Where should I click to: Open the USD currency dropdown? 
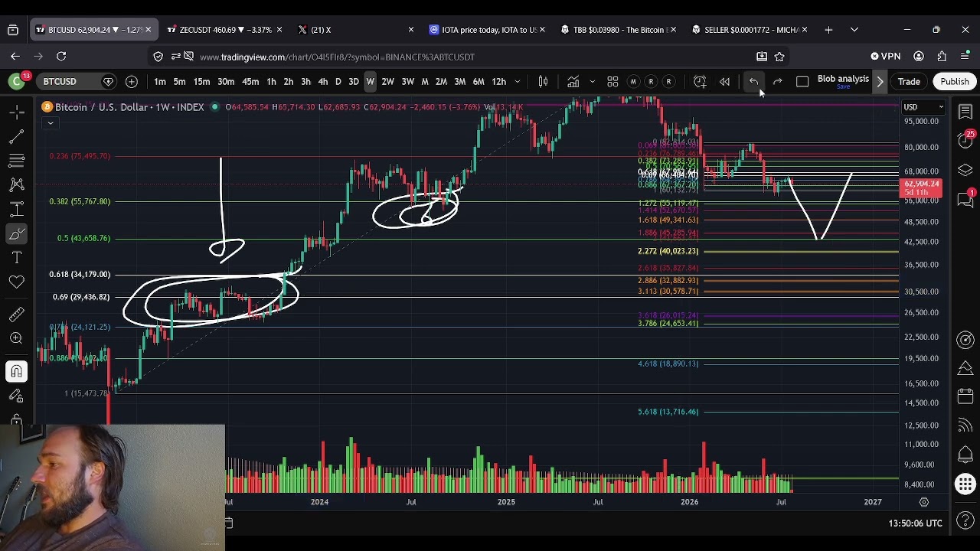point(923,107)
